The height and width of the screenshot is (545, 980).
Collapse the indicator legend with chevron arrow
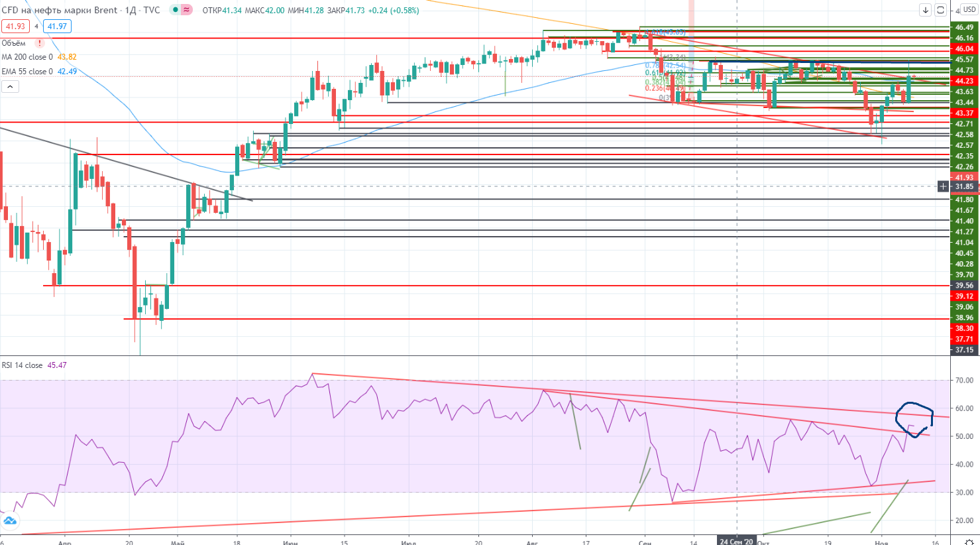pyautogui.click(x=10, y=87)
